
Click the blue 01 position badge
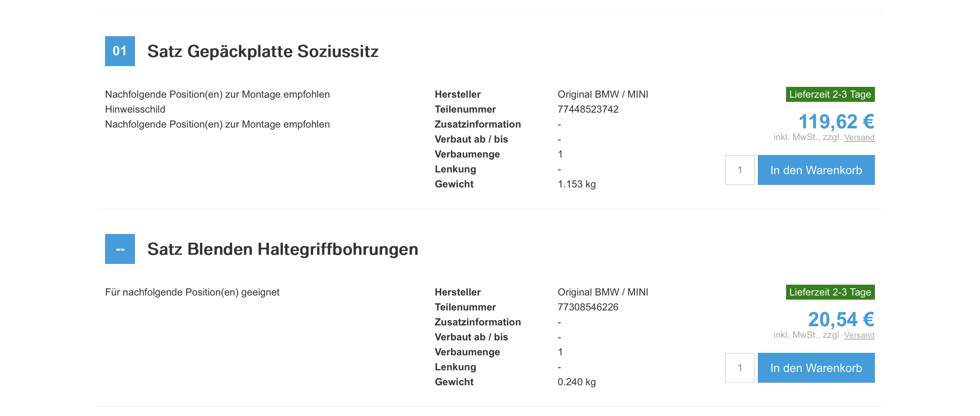click(120, 51)
